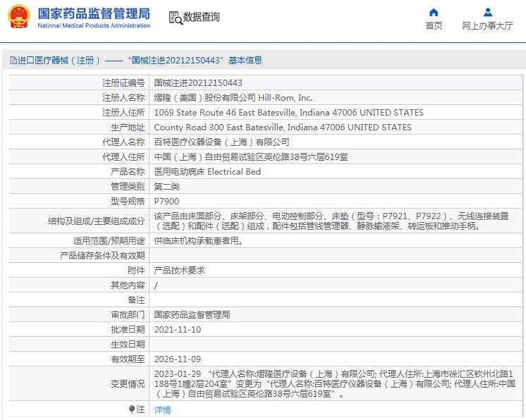Click 产品储存条件及有效期 label cell
This screenshot has height=420, width=526.
tap(79, 255)
